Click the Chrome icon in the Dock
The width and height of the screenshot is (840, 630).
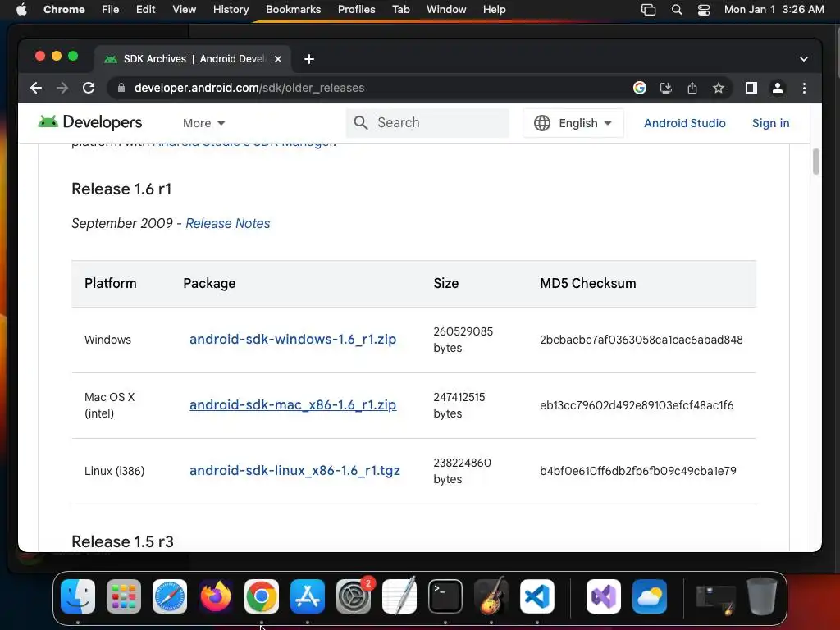tap(262, 596)
